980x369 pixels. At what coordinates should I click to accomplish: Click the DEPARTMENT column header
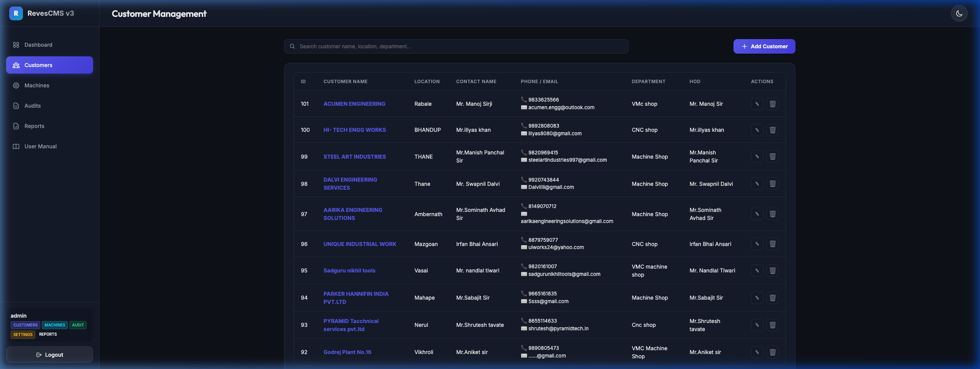648,82
